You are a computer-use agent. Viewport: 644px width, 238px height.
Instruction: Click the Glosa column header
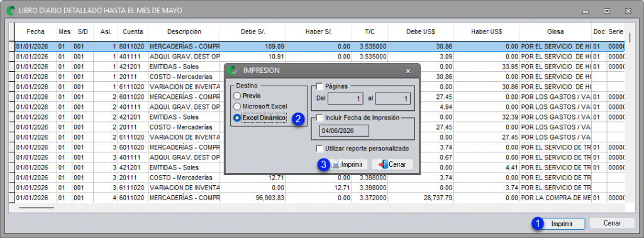tap(556, 31)
